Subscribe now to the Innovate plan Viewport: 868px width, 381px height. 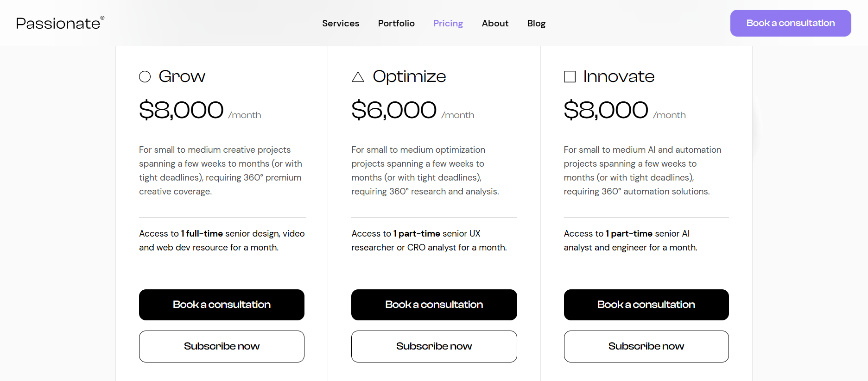pyautogui.click(x=646, y=346)
